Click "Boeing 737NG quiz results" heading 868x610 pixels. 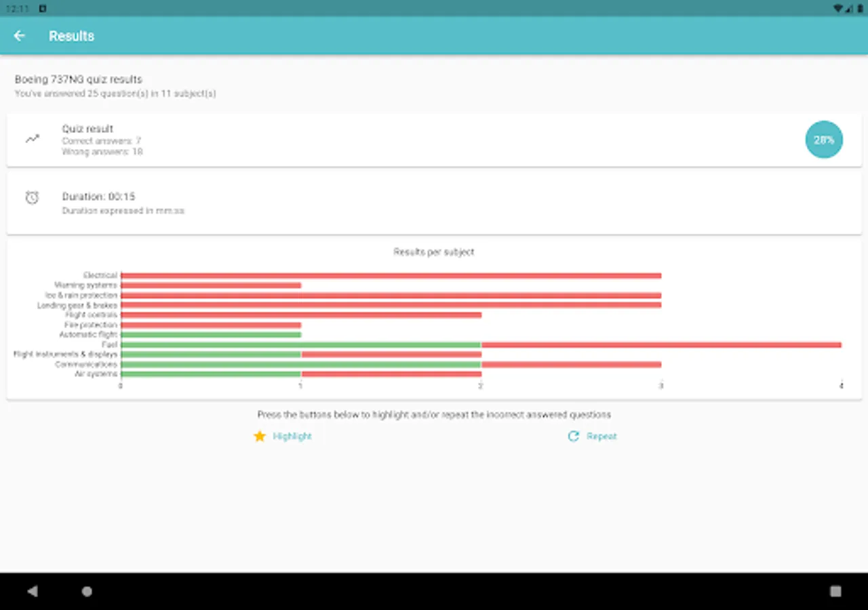(x=79, y=79)
